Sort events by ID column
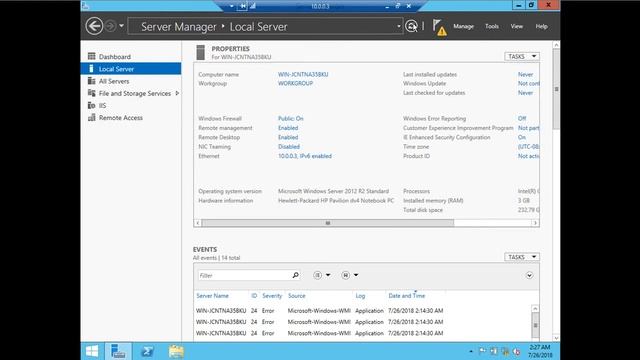Screen dimensions: 640x360 [x=254, y=296]
